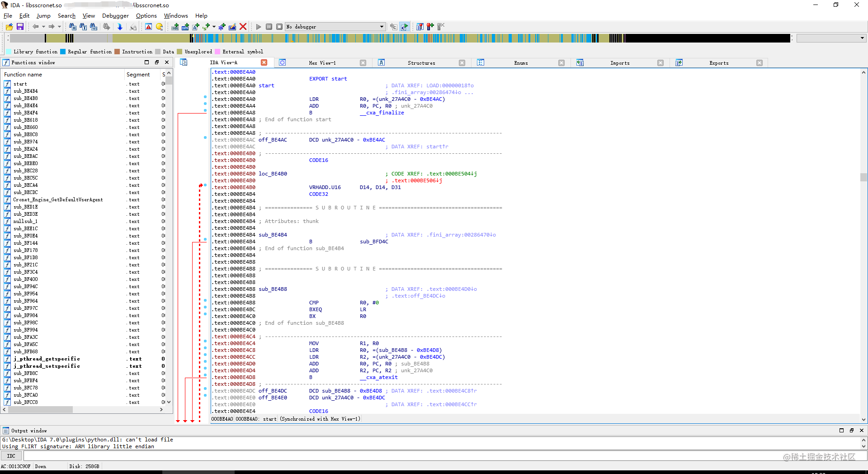Click the IDC language button
Screen dimensions: 868x474
point(11,456)
